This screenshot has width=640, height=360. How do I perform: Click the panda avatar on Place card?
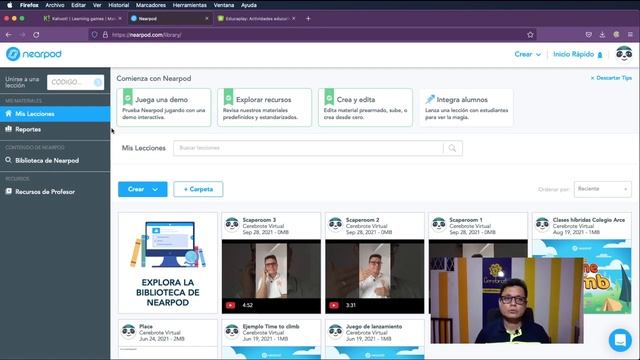(x=128, y=331)
